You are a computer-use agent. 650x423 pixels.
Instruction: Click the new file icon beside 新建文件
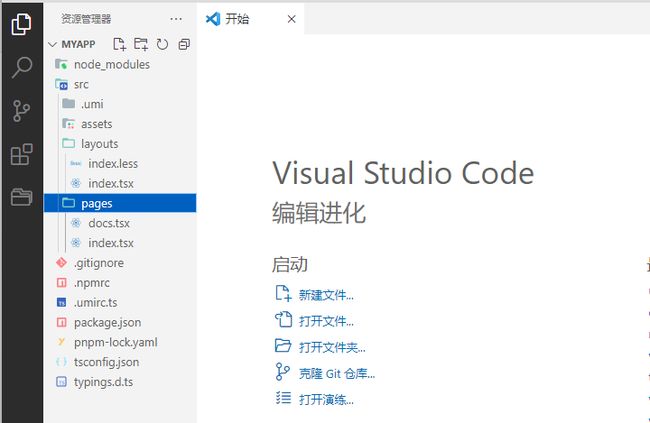(283, 293)
